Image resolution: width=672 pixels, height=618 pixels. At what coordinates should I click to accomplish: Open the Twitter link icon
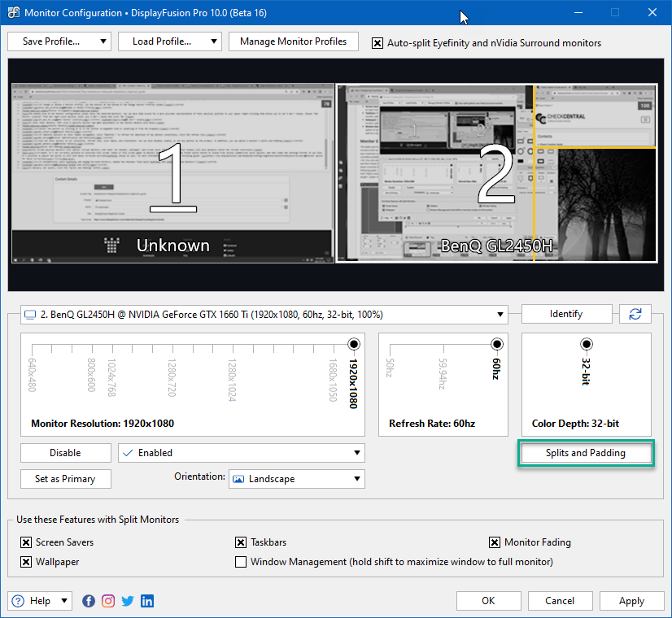point(128,601)
